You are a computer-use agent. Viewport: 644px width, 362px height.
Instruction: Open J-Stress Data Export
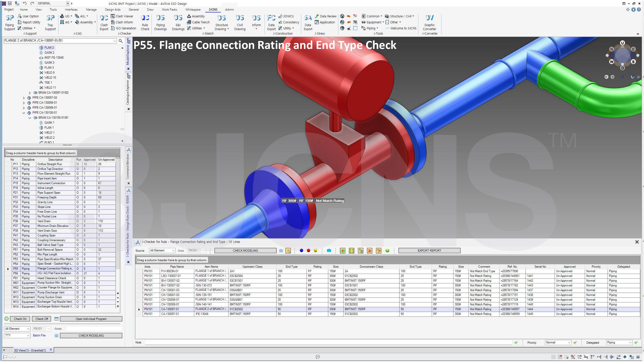click(x=308, y=23)
